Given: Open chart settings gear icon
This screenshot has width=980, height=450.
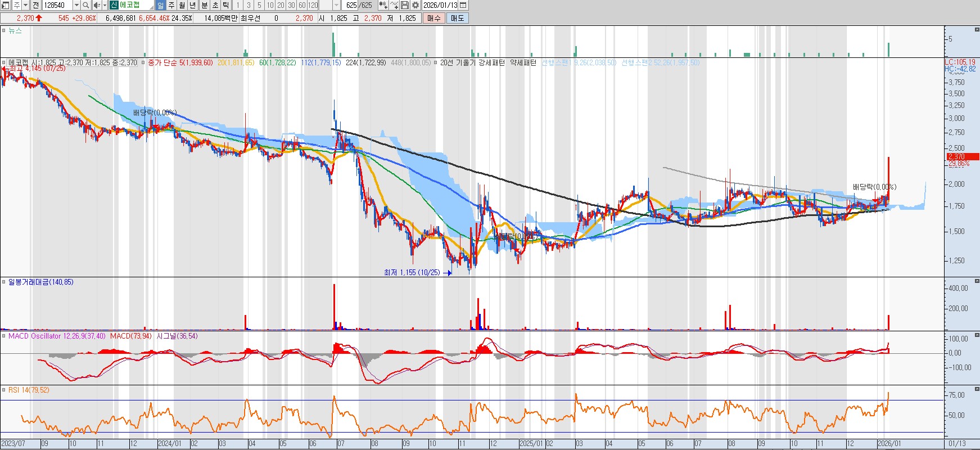Looking at the screenshot, I should click(x=416, y=5).
